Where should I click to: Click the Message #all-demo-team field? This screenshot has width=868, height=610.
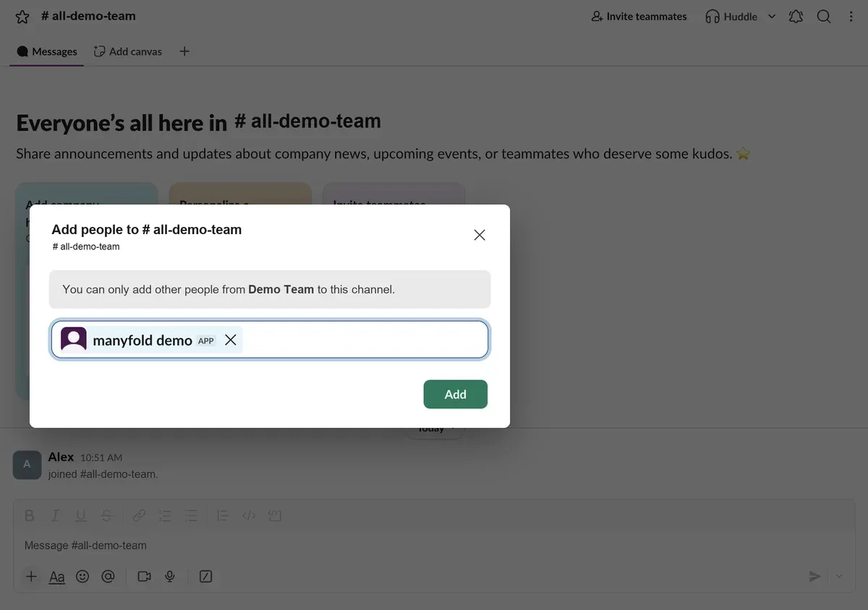coord(434,546)
